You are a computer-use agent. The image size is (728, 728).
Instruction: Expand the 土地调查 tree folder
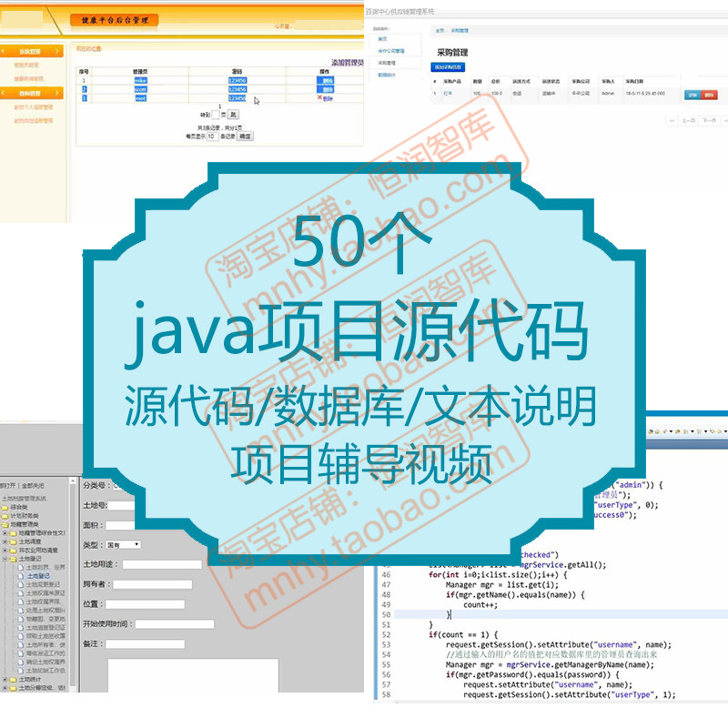click(x=5, y=541)
